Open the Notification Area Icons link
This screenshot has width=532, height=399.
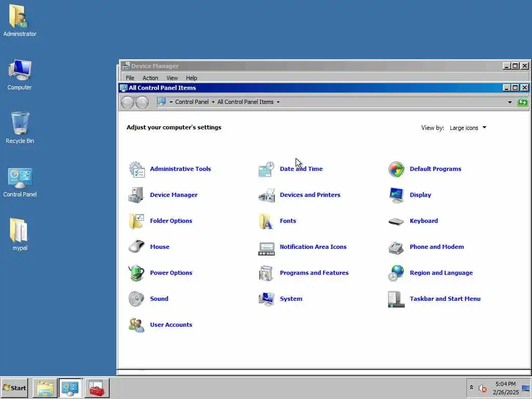pyautogui.click(x=313, y=247)
